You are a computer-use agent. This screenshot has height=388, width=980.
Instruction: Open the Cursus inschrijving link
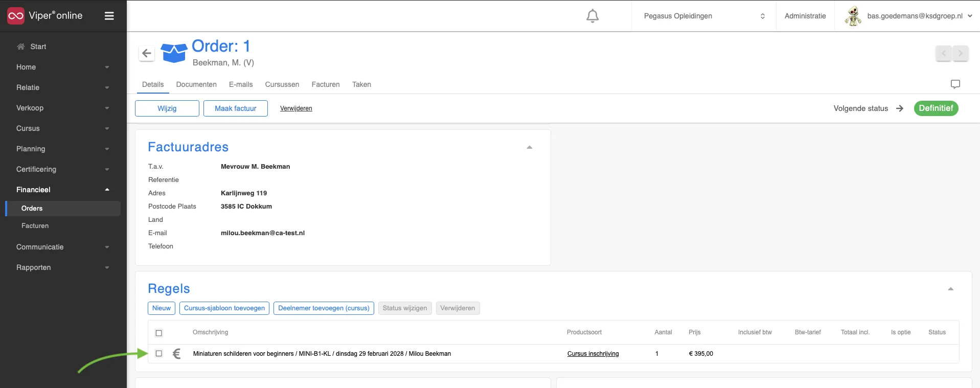click(593, 354)
